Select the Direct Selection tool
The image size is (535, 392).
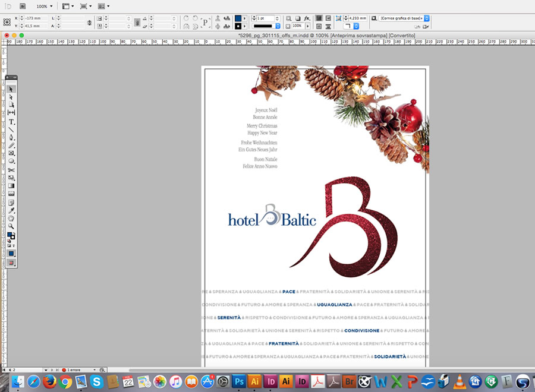11,97
